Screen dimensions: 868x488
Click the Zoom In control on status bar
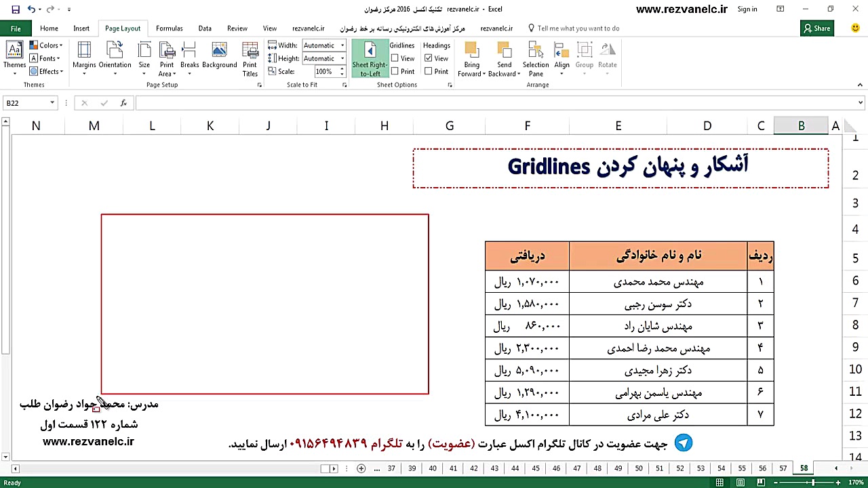point(838,483)
